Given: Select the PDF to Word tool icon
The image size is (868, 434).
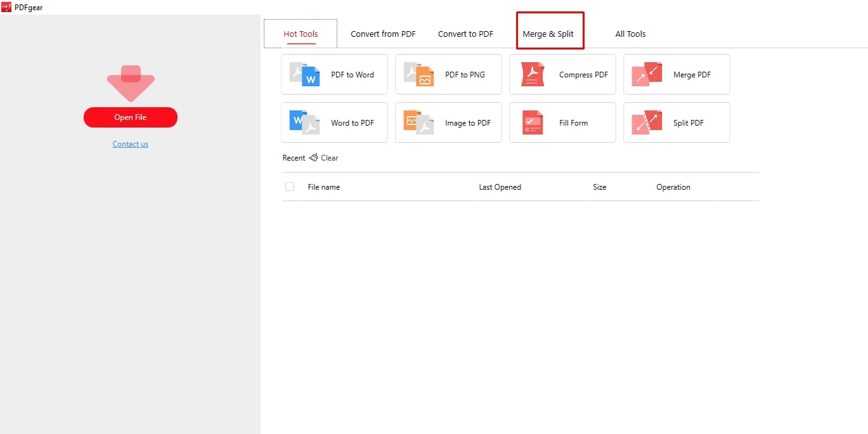Looking at the screenshot, I should coord(303,74).
